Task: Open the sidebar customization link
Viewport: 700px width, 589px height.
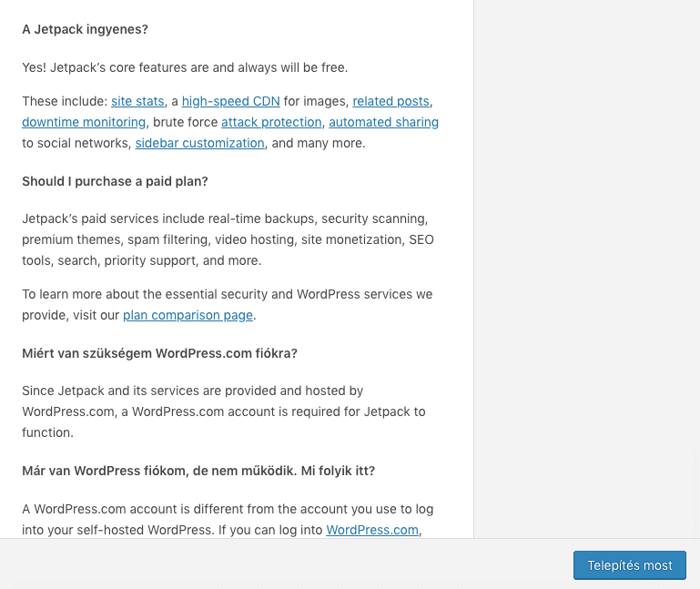Action: pos(200,143)
